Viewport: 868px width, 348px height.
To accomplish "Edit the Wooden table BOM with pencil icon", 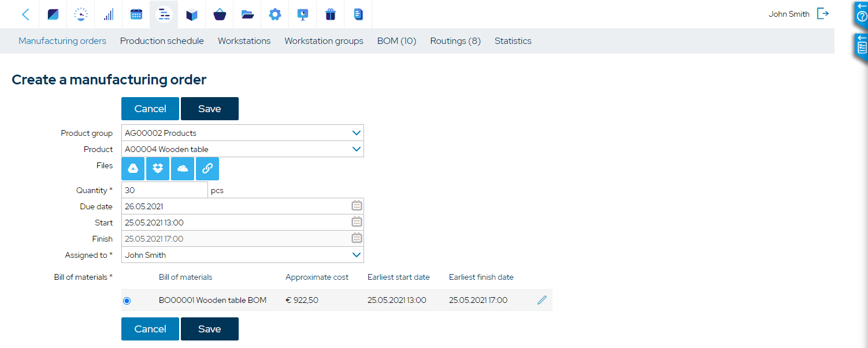I will (541, 300).
